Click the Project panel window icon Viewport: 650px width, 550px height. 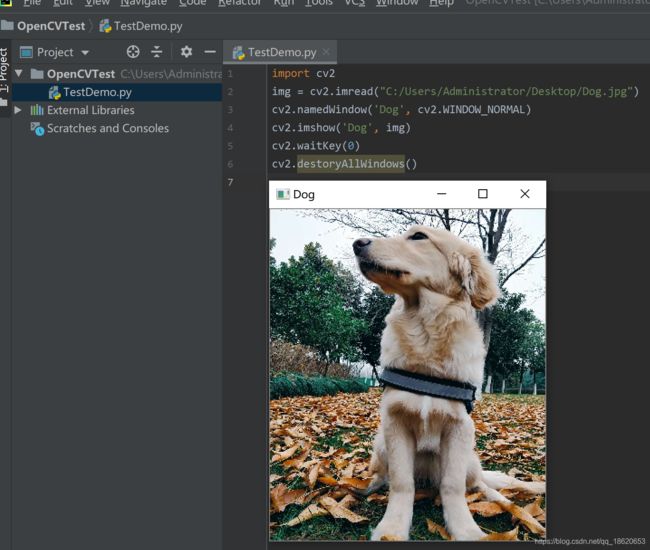coord(26,52)
